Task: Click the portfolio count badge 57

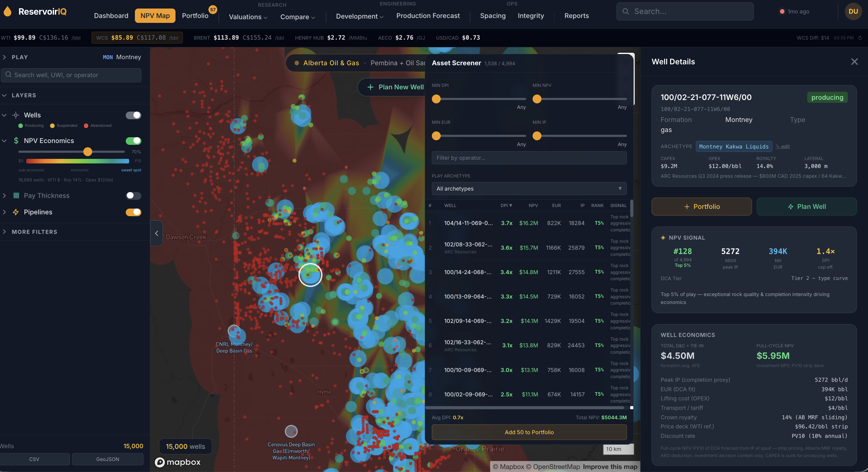Action: [213, 9]
